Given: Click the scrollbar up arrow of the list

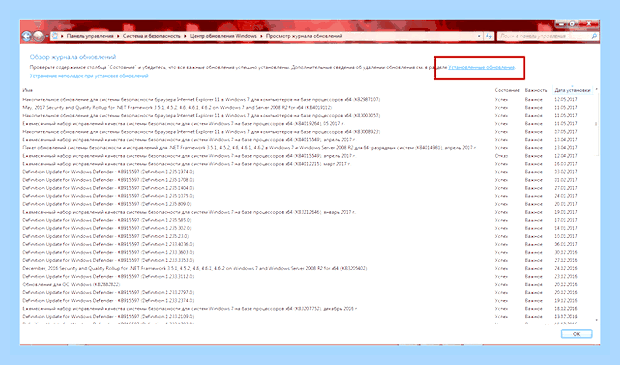Looking at the screenshot, I should pyautogui.click(x=596, y=90).
